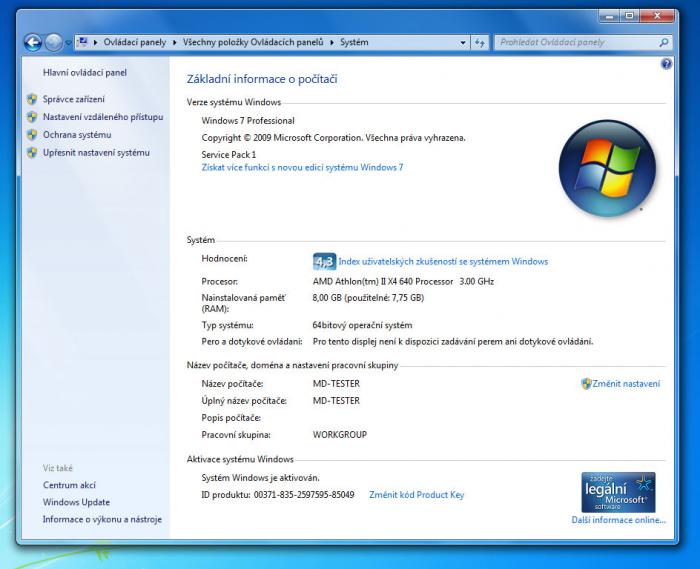Click shield icon beside Ochrana systému
700x569 pixels.
tap(32, 135)
